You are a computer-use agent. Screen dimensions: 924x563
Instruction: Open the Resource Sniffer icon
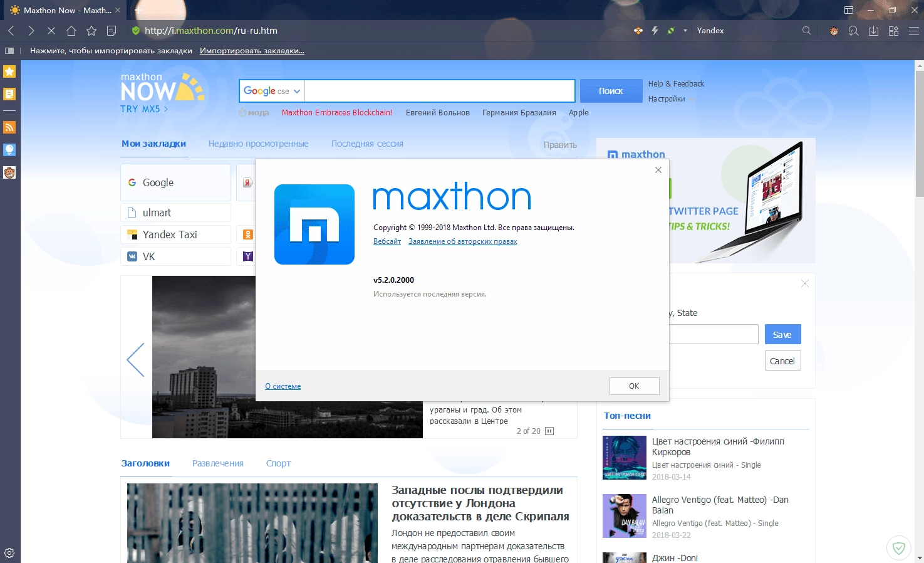[853, 31]
